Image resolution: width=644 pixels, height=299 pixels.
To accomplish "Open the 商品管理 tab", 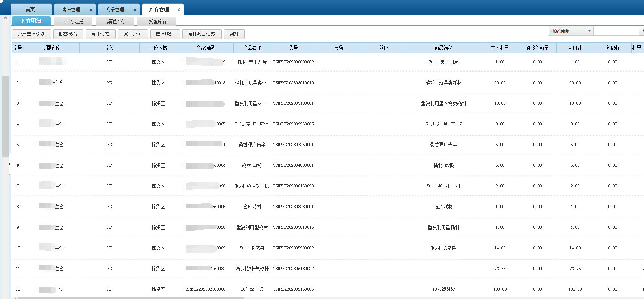I will click(115, 9).
